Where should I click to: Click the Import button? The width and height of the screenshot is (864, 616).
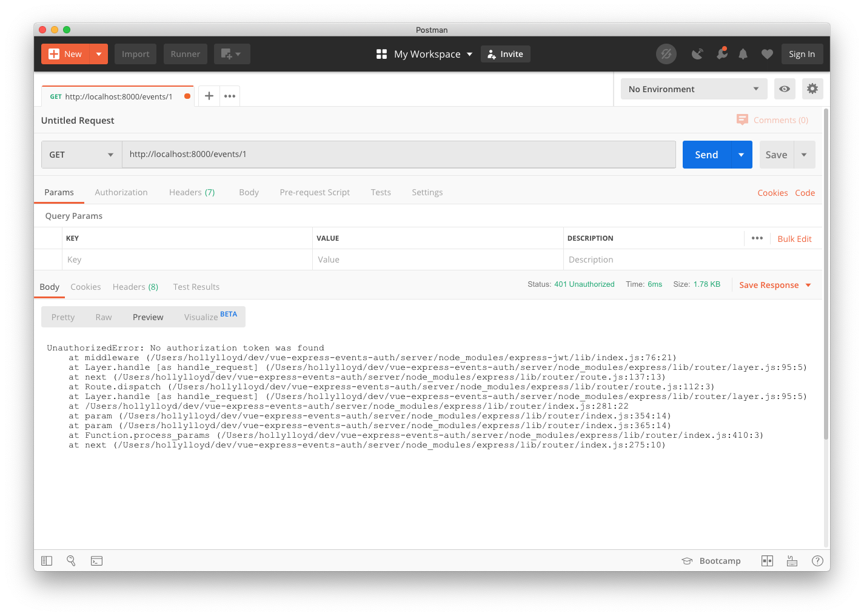click(135, 54)
